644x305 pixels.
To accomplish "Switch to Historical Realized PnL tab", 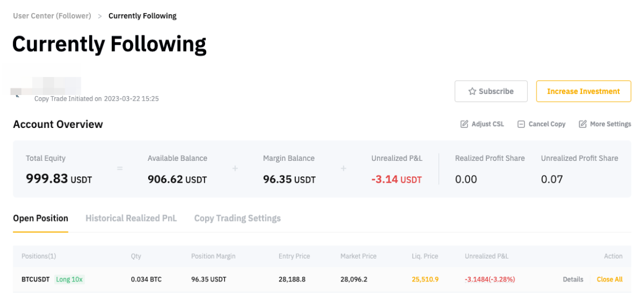I will tap(131, 218).
